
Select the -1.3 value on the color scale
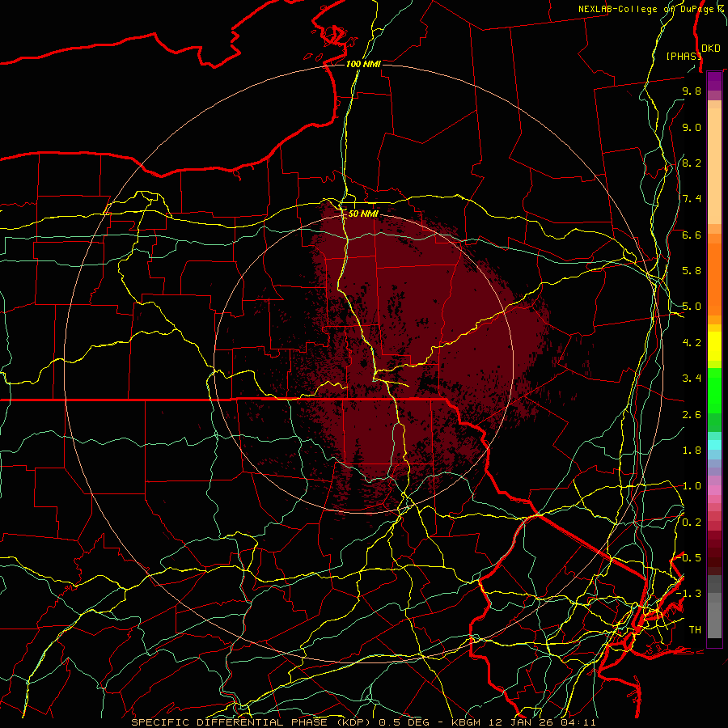pyautogui.click(x=688, y=594)
